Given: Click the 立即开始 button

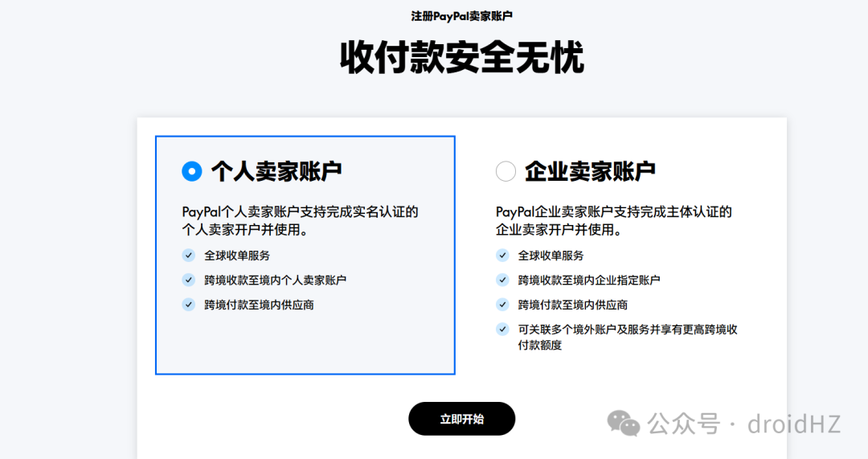Looking at the screenshot, I should (x=461, y=419).
